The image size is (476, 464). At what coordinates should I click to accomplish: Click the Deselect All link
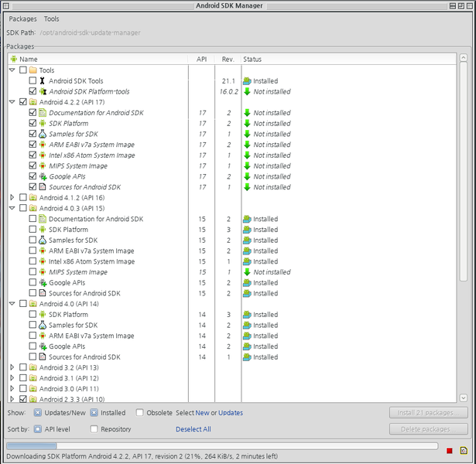coord(193,429)
